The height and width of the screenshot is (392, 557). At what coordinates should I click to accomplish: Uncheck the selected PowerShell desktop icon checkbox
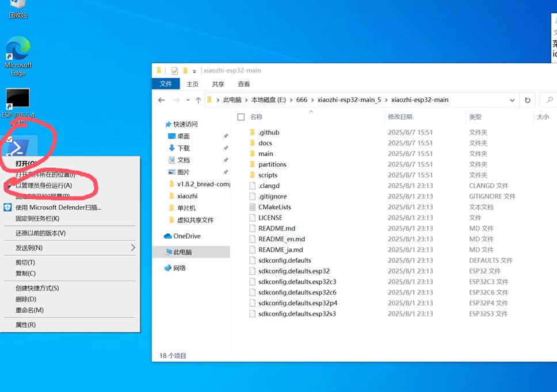click(9, 140)
